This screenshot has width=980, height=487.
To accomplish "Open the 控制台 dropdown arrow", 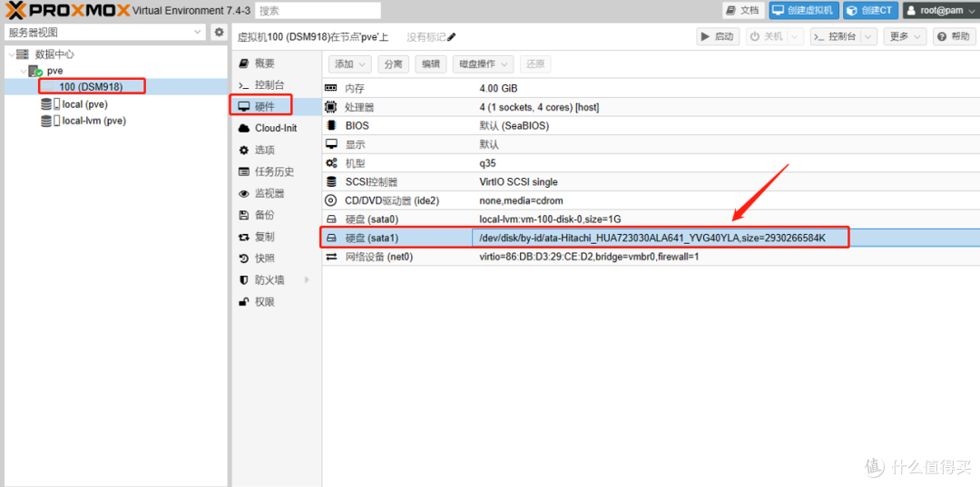I will 869,37.
